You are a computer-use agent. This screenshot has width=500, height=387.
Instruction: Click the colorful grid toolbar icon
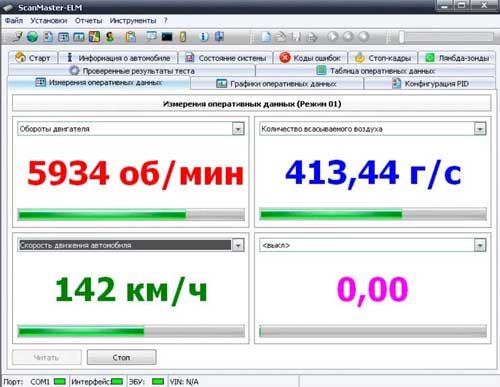[x=94, y=37]
